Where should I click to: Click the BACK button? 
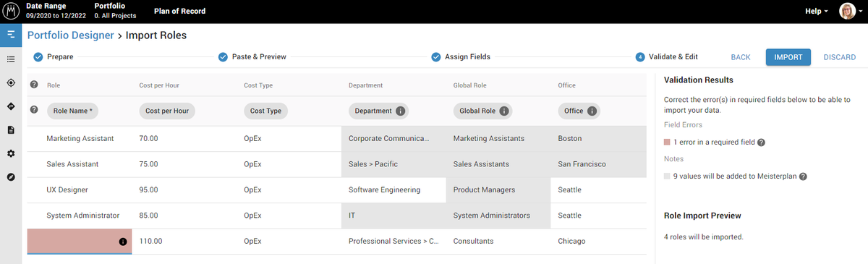point(741,57)
